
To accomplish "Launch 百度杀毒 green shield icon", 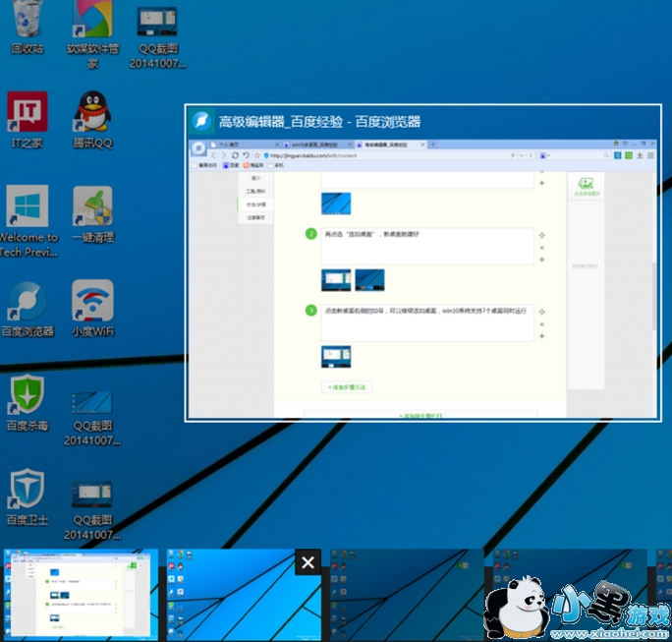I will coord(28,394).
